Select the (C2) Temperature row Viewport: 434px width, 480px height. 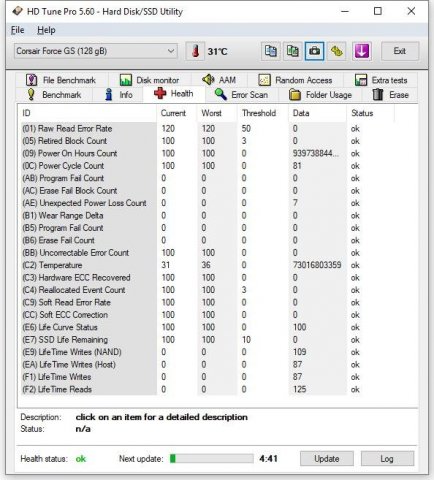pos(207,265)
